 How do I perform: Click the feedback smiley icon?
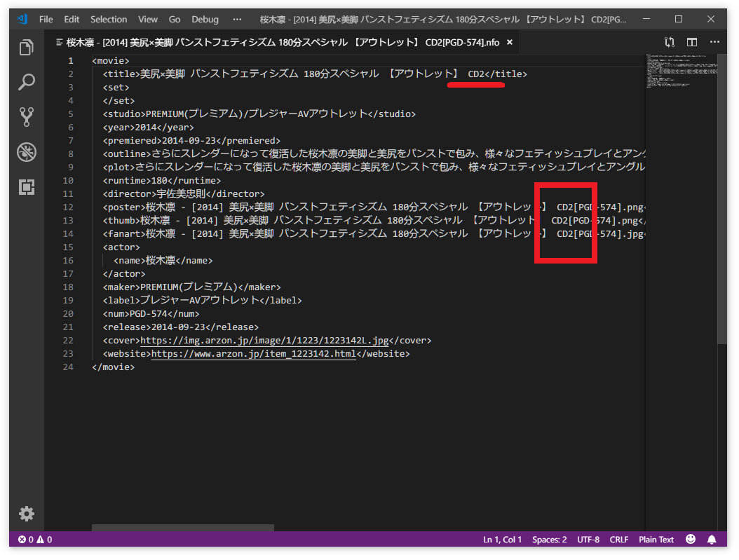click(691, 539)
